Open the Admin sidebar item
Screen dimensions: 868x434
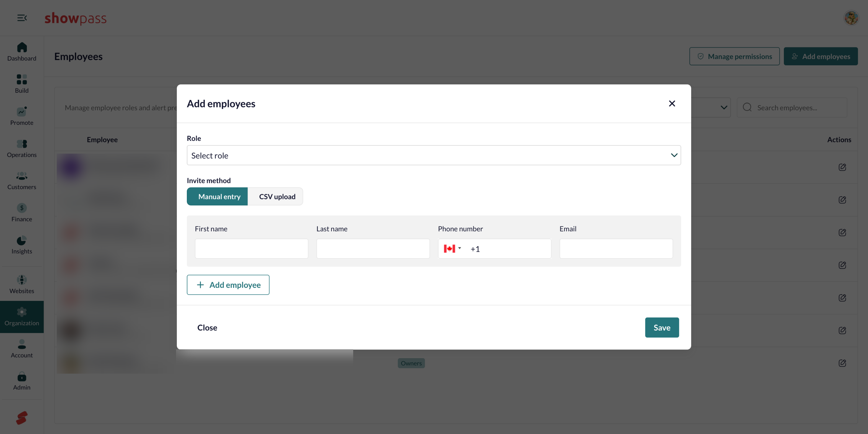point(22,381)
